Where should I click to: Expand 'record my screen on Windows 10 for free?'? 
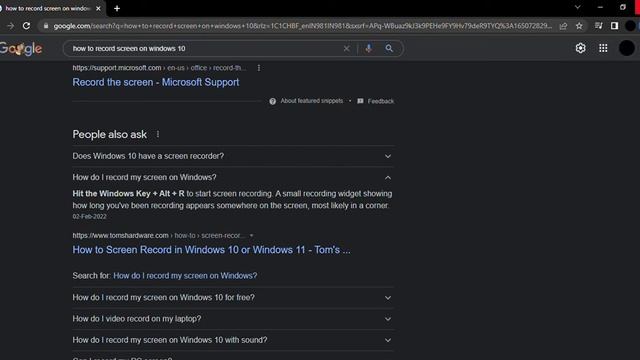tap(233, 298)
